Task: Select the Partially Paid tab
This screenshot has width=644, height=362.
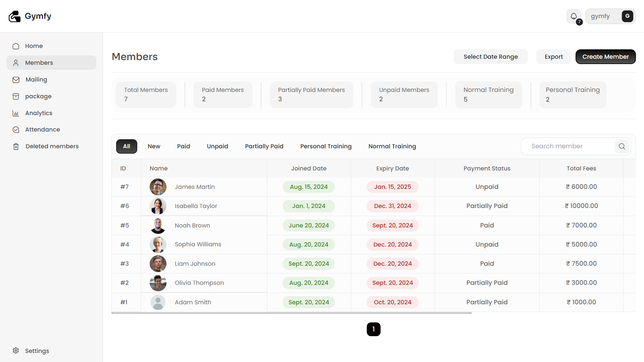Action: [264, 146]
